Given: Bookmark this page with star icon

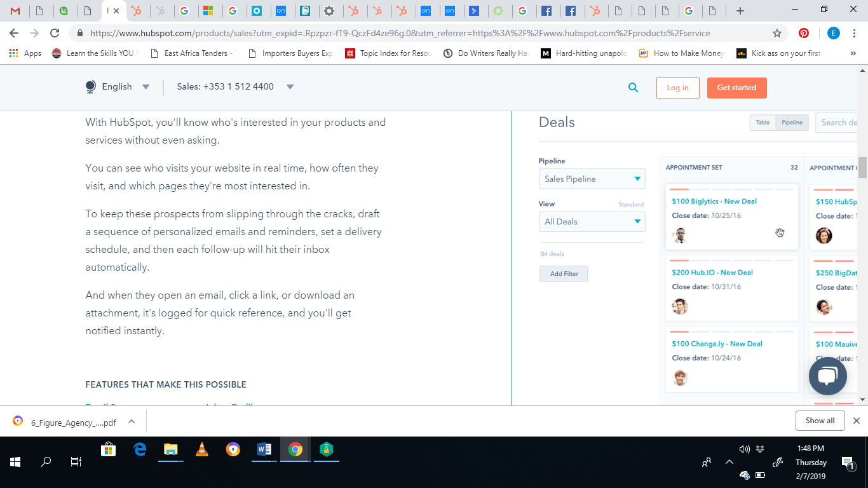Looking at the screenshot, I should [776, 33].
